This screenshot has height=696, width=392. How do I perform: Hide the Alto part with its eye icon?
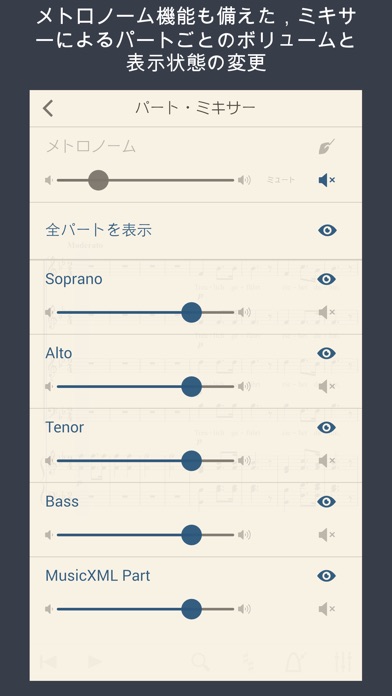(x=327, y=353)
